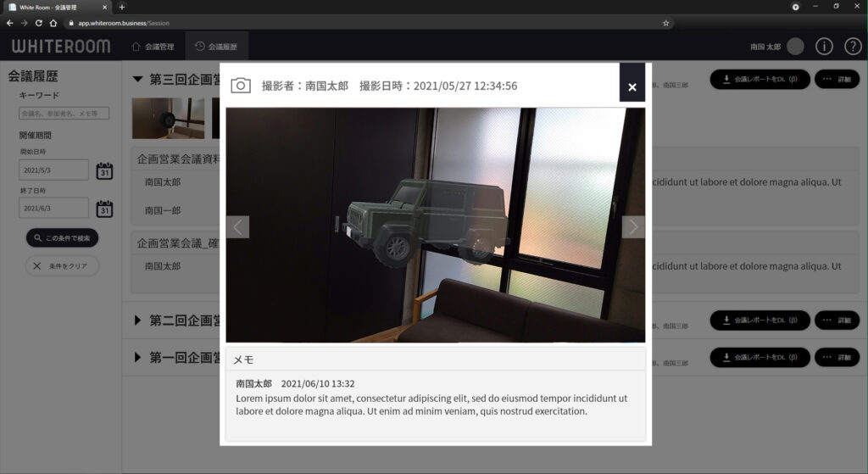Image resolution: width=868 pixels, height=474 pixels.
Task: Click the 撮影日時 2021/05/27 12:34:56 text
Action: [438, 86]
